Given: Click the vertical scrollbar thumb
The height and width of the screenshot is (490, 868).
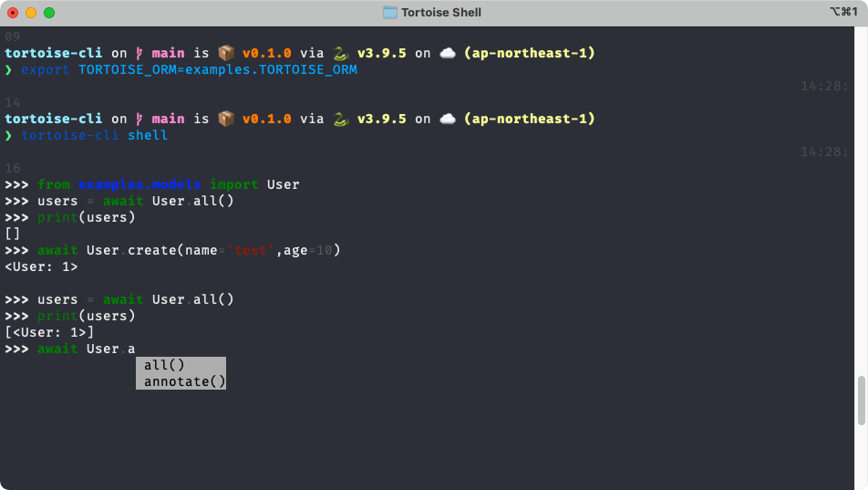Looking at the screenshot, I should (x=862, y=401).
